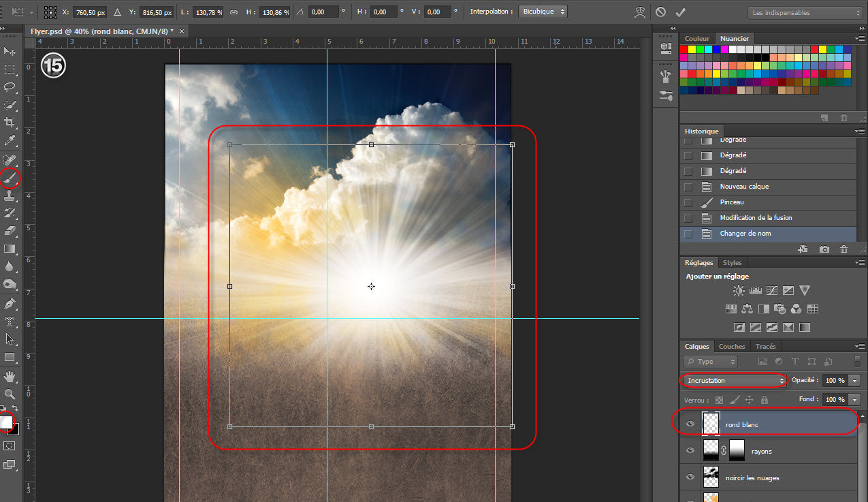
Task: Open the Bicubique interpolation dropdown
Action: coord(543,12)
